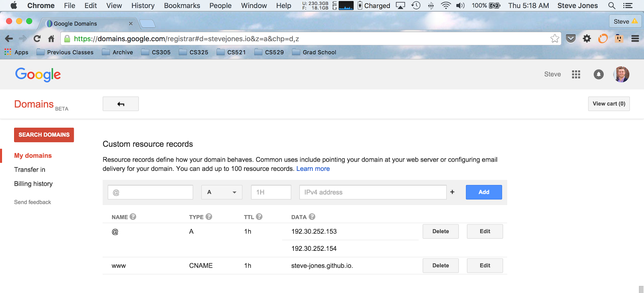644x293 pixels.
Task: Open Billing history
Action: click(33, 184)
